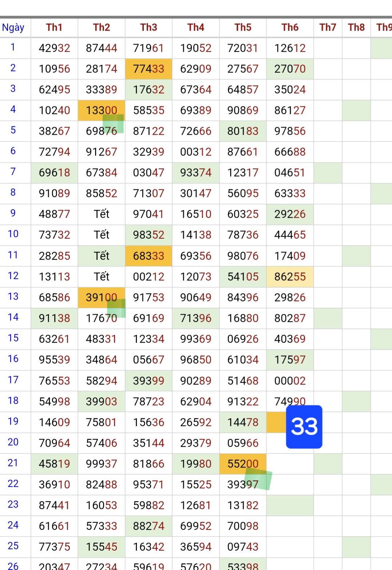Click green highlighted cell 27070

290,69
